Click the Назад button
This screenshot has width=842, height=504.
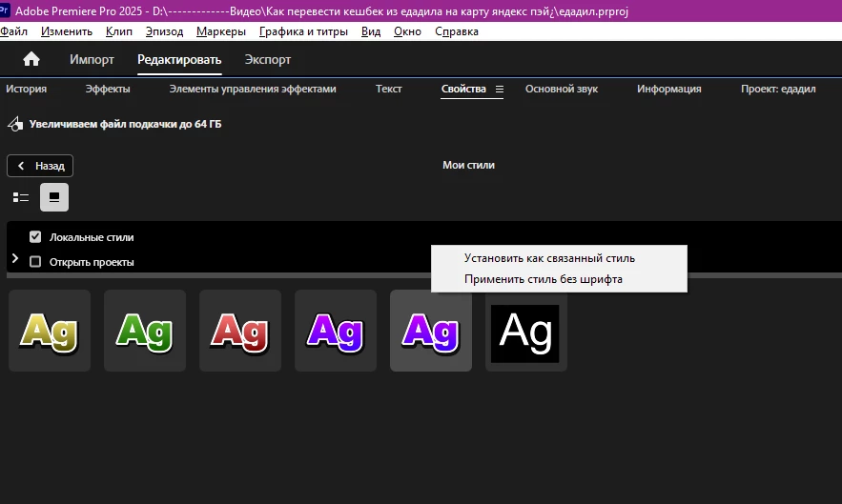tap(40, 166)
